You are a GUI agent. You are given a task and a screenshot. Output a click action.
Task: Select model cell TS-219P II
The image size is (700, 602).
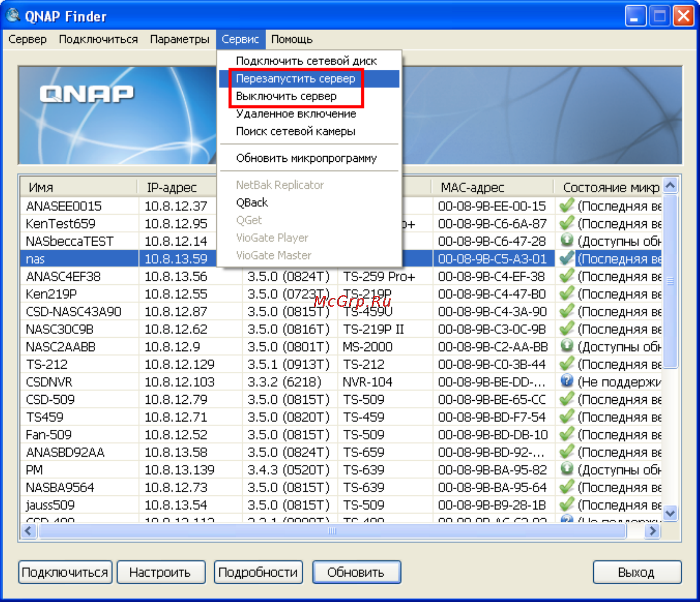coord(374,329)
